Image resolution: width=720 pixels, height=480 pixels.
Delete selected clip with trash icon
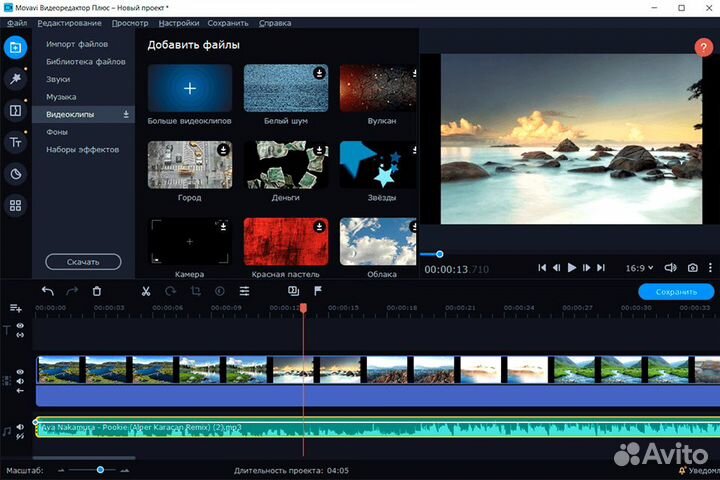point(97,291)
